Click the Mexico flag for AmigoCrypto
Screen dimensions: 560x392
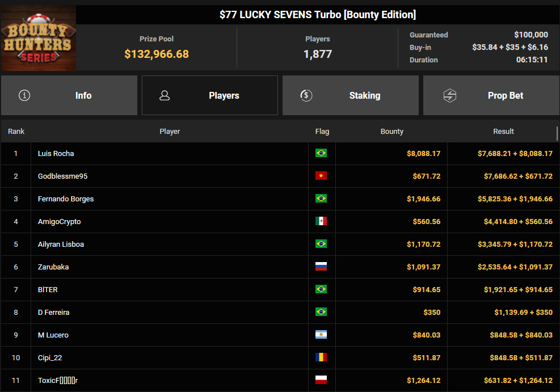click(321, 221)
